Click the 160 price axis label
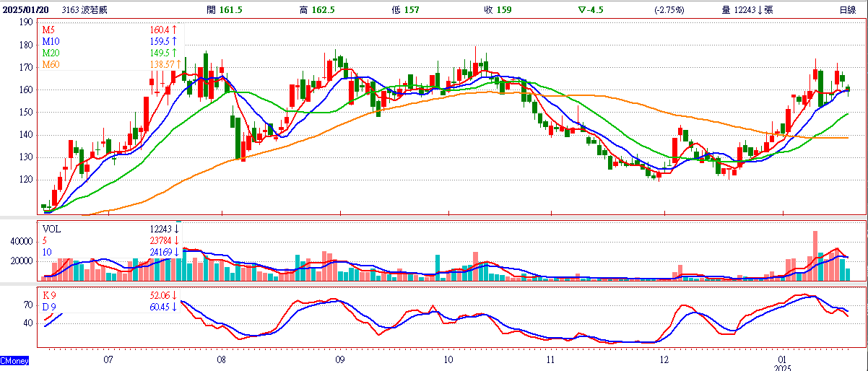868x371 pixels. click(x=26, y=90)
